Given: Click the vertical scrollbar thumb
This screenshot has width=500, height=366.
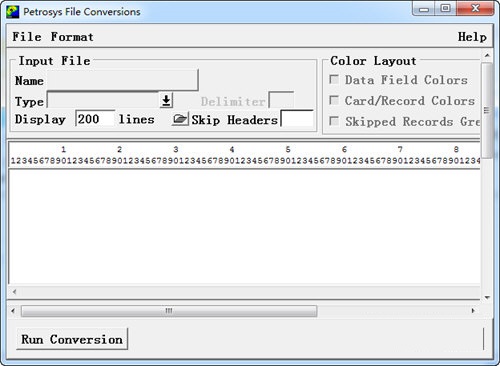Looking at the screenshot, I should coord(487,111).
